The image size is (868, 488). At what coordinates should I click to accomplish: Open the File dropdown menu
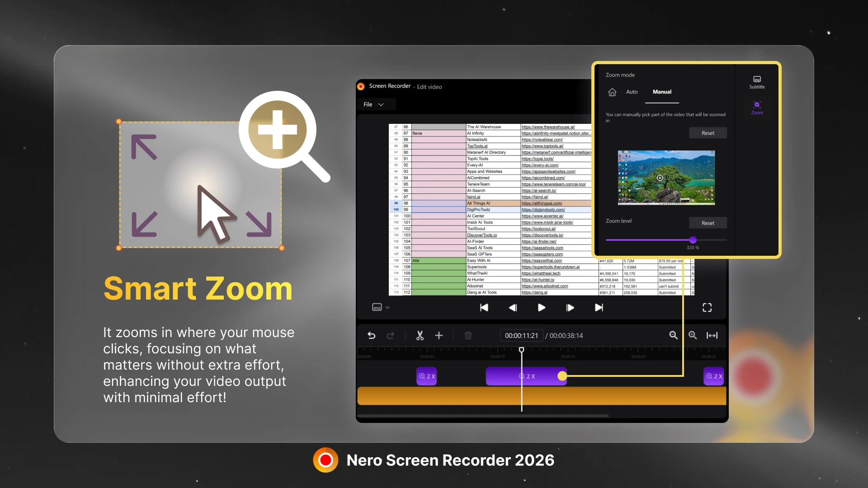[x=373, y=104]
